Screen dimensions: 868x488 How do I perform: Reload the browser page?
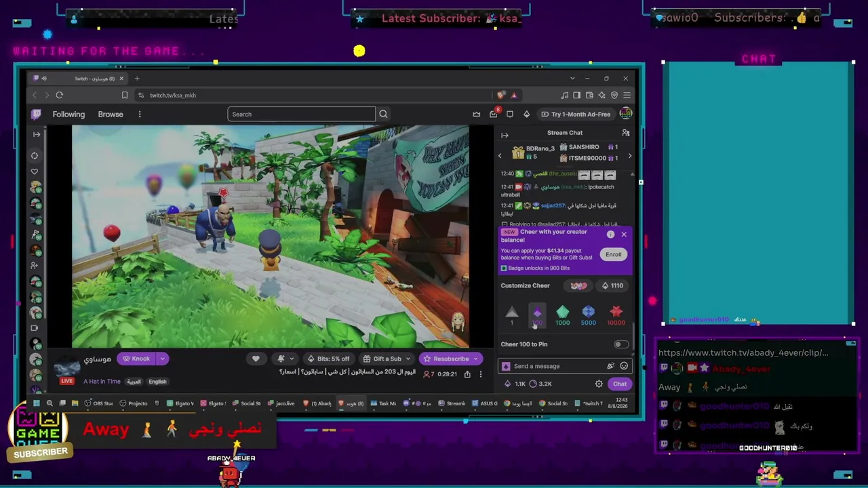tap(60, 96)
